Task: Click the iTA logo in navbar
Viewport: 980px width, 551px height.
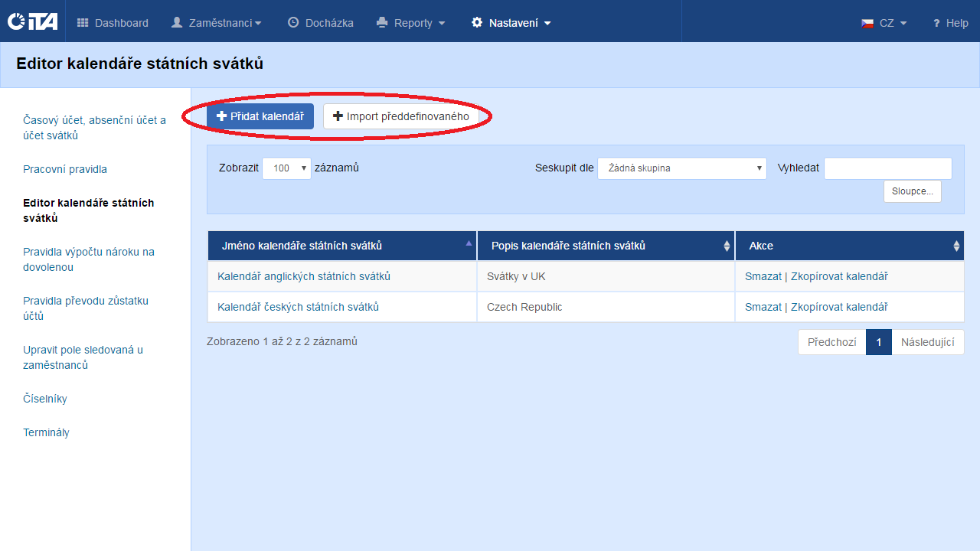Action: (32, 22)
